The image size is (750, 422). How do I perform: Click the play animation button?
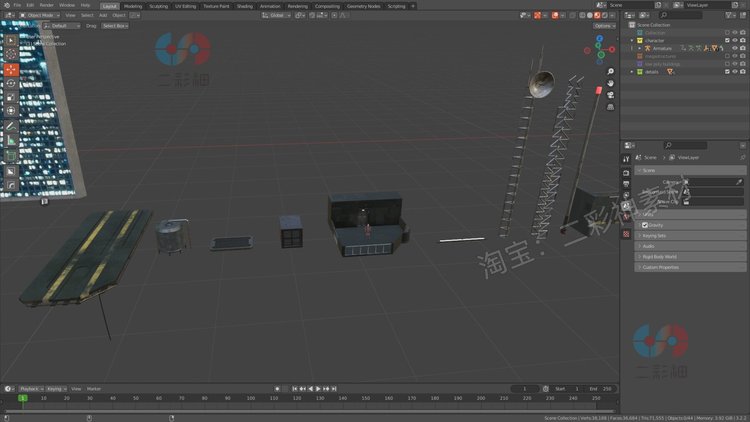[318, 389]
